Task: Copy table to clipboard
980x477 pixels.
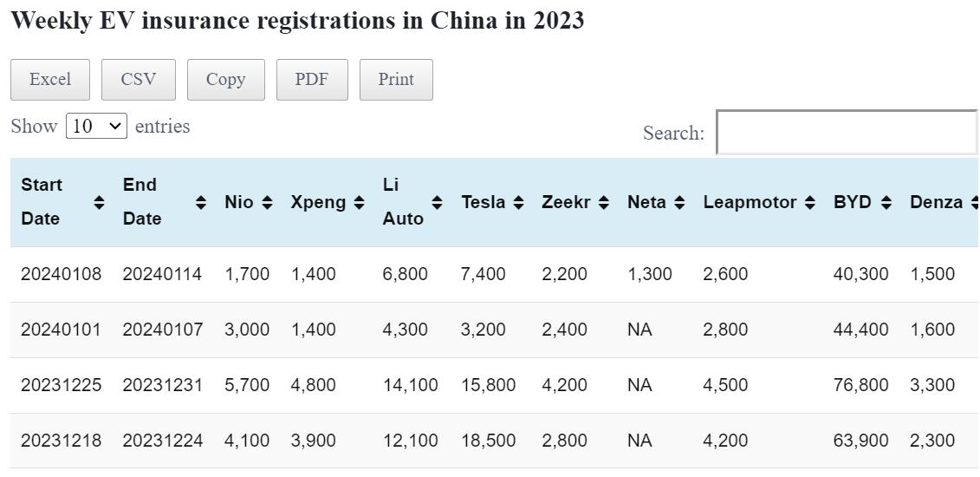Action: 225,80
